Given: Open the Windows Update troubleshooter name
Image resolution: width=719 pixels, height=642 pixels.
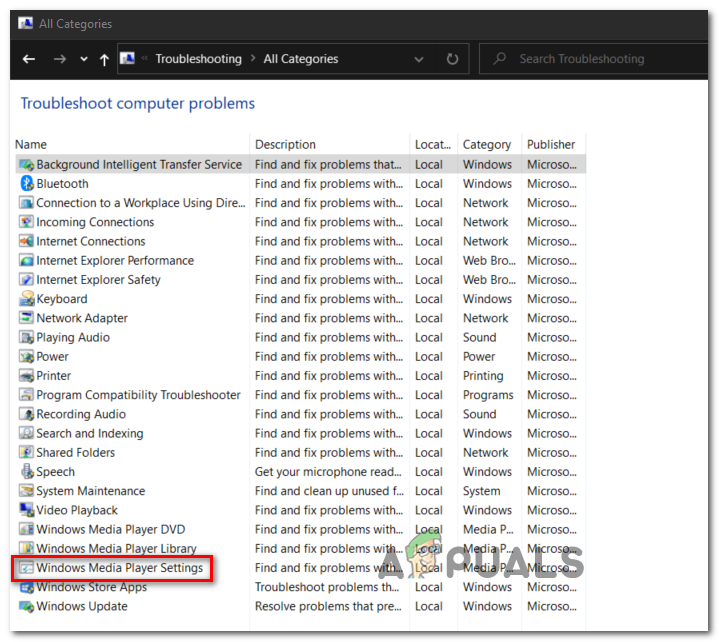Looking at the screenshot, I should tap(82, 606).
